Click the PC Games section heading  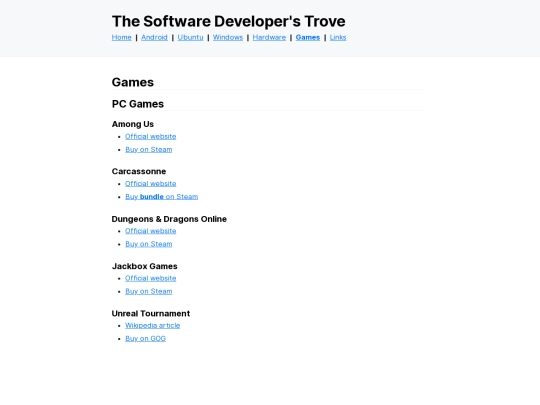tap(138, 104)
